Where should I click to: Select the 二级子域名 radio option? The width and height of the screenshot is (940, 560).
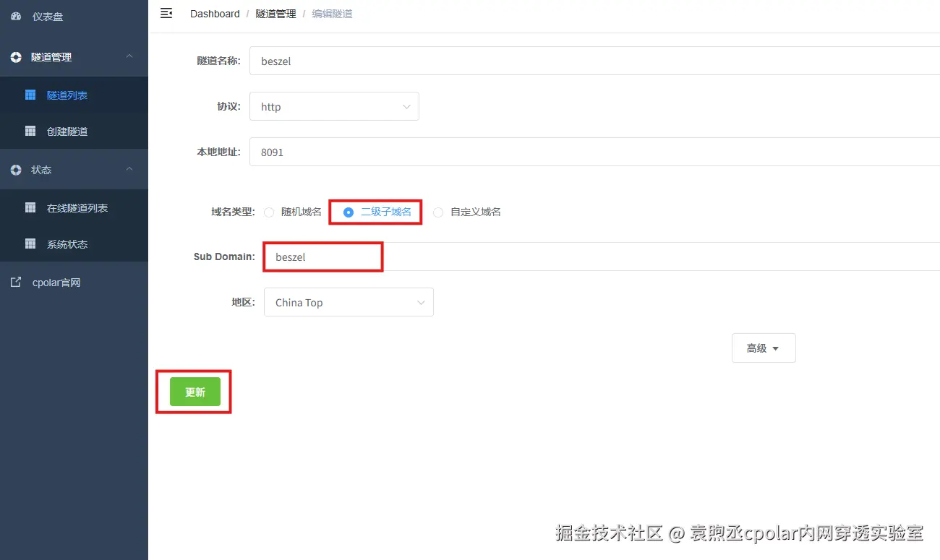(349, 212)
